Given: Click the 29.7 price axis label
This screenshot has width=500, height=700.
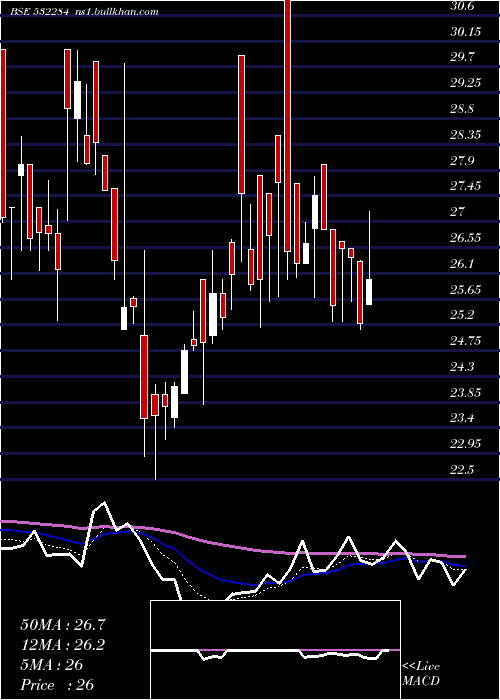Looking at the screenshot, I should (x=462, y=58).
